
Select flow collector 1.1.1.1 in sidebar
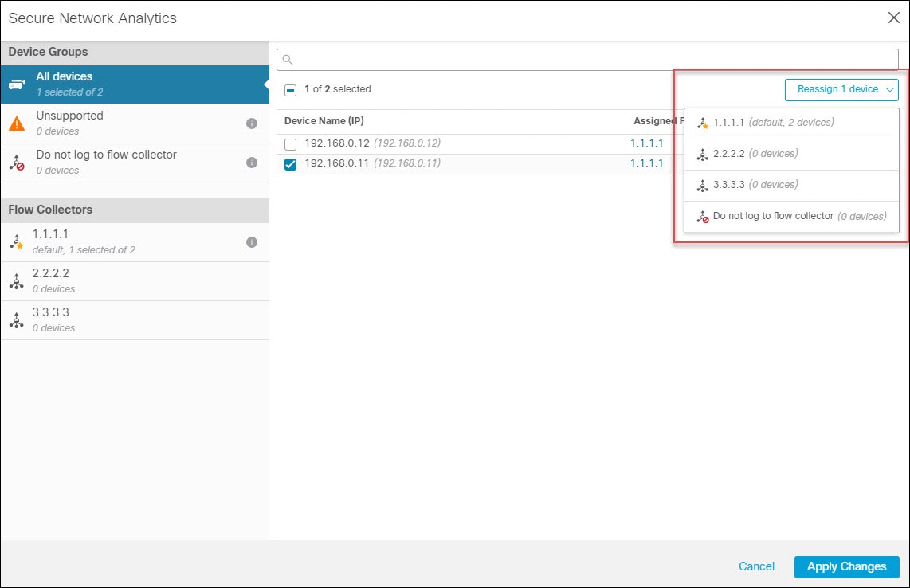click(x=135, y=242)
